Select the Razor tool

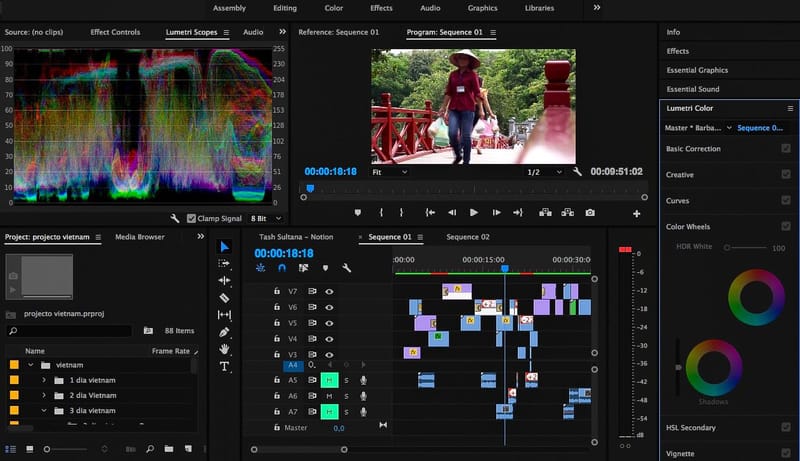pyautogui.click(x=224, y=298)
